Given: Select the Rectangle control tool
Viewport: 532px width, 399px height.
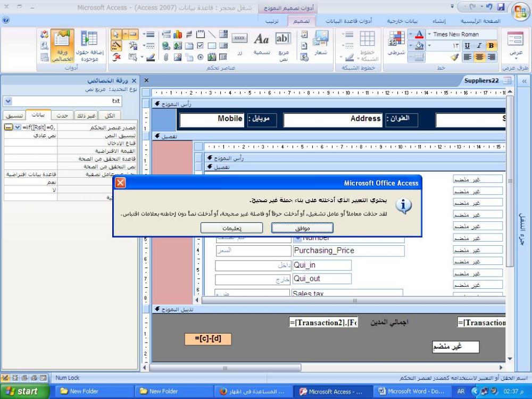Looking at the screenshot, I should (212, 45).
